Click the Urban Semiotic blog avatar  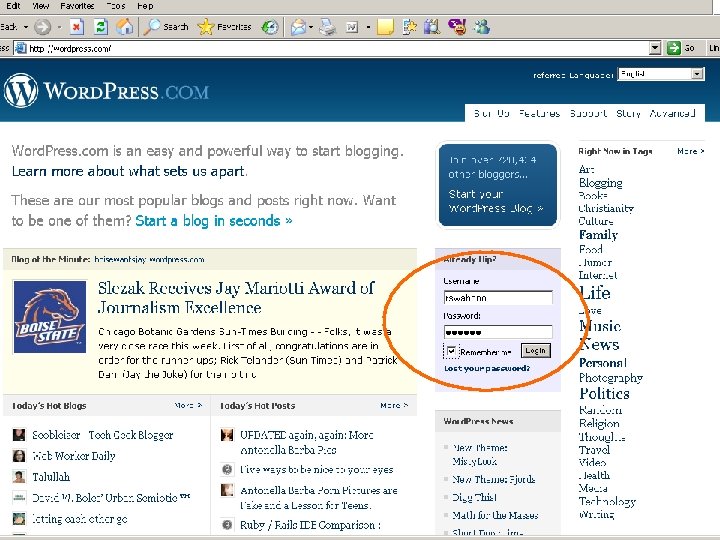19,497
